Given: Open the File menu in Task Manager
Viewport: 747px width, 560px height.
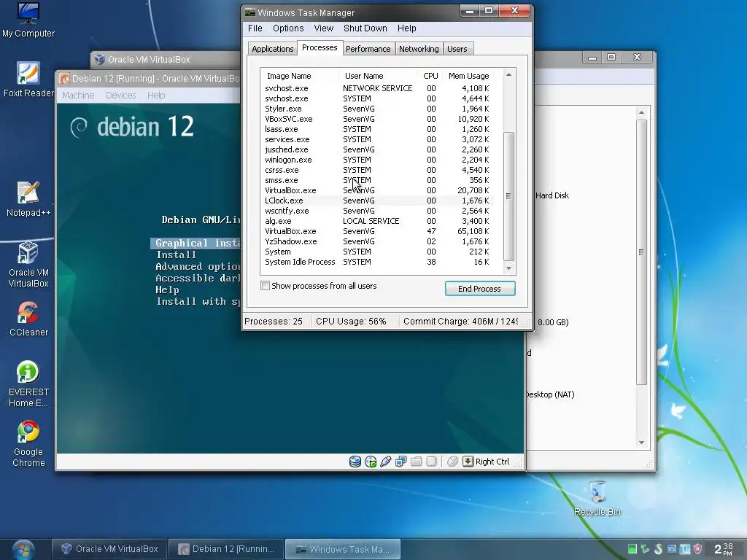Looking at the screenshot, I should pos(255,28).
